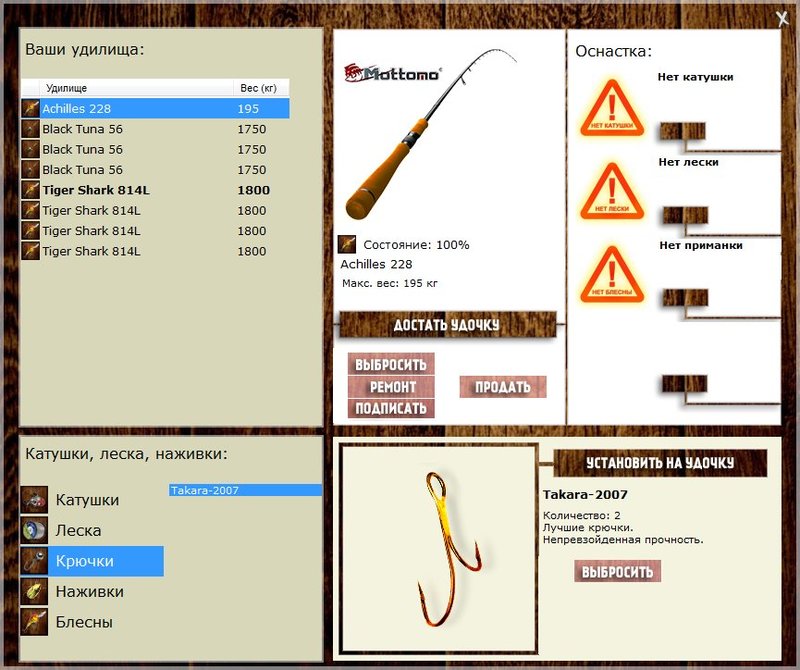800x670 pixels.
Task: Click the Катушки reel icon
Action: pyautogui.click(x=34, y=500)
